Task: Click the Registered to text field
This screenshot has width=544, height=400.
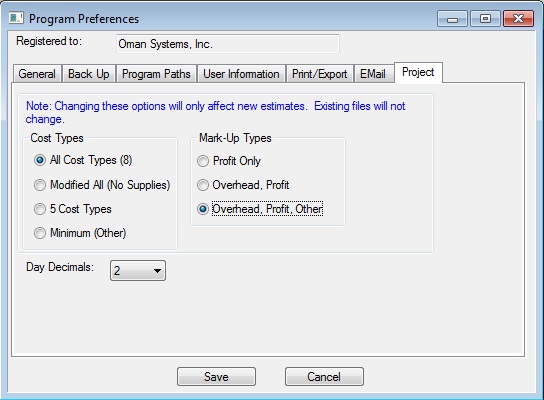Action: tap(228, 44)
